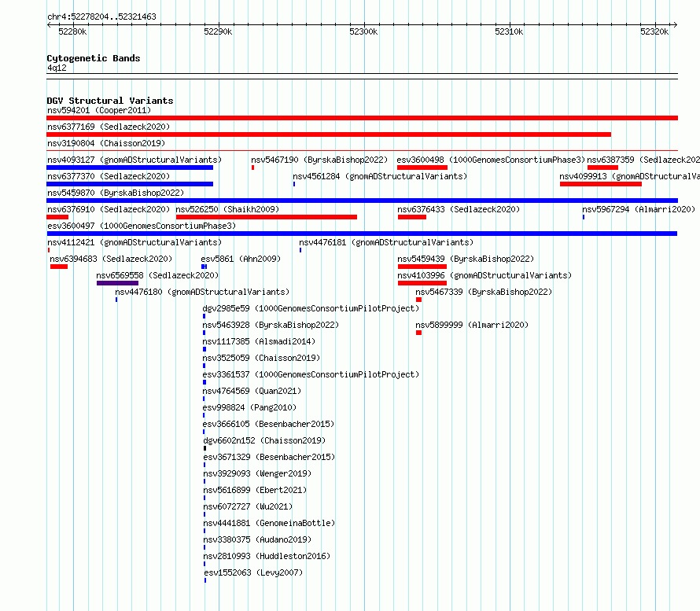
Task: Select the blue bar under nsv4093127
Action: [130, 167]
